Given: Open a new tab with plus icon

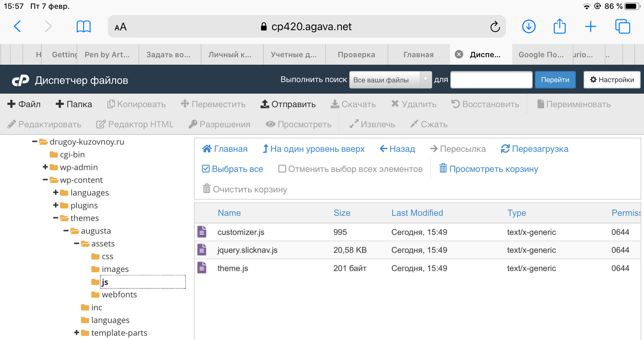Looking at the screenshot, I should point(591,26).
